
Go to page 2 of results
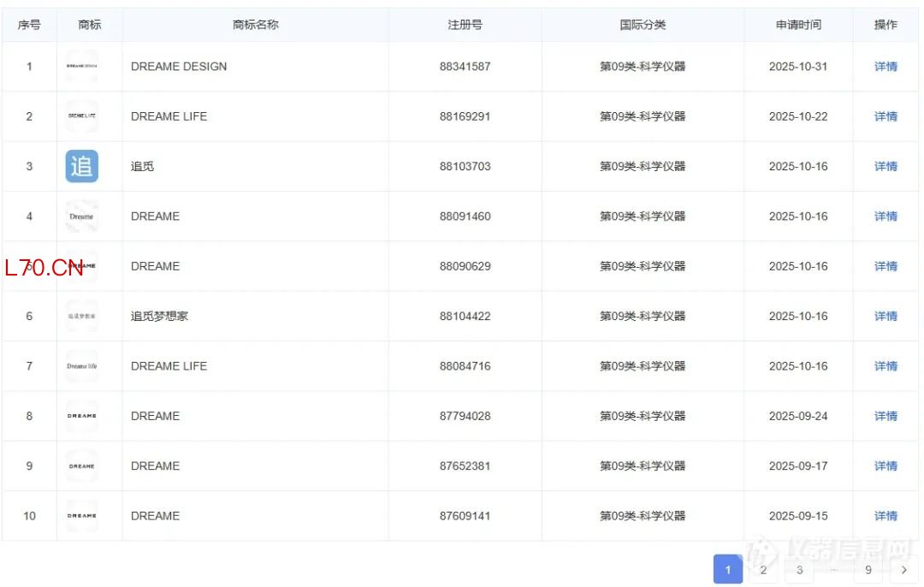point(763,570)
